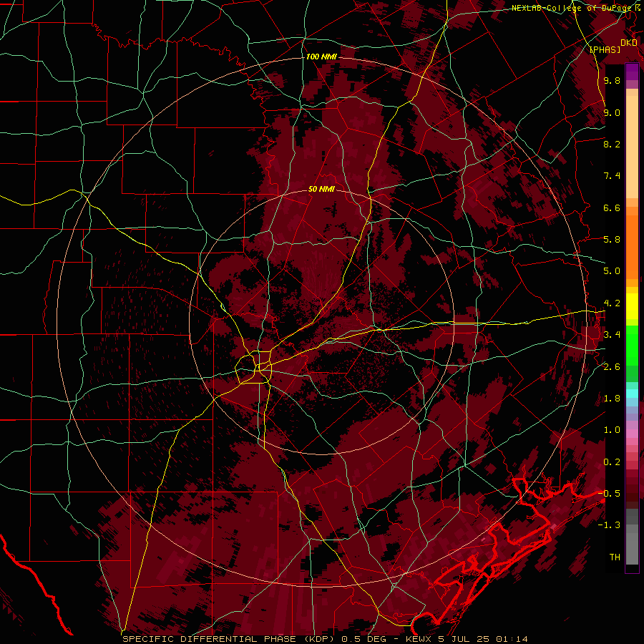Image resolution: width=644 pixels, height=644 pixels.
Task: Click the 6.6 scale label
Action: [612, 208]
